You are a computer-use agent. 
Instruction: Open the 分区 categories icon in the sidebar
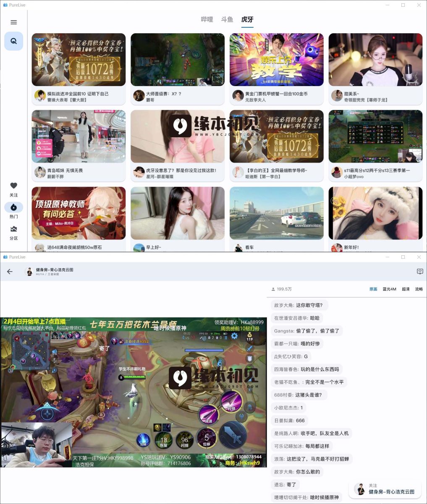point(14,229)
